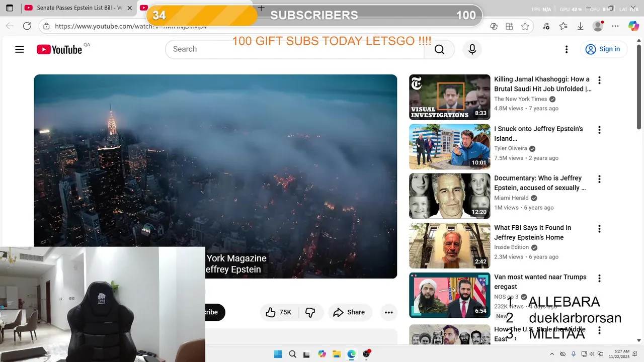The height and width of the screenshot is (362, 644).
Task: Open the YouTube hamburger guide menu
Action: tap(20, 49)
